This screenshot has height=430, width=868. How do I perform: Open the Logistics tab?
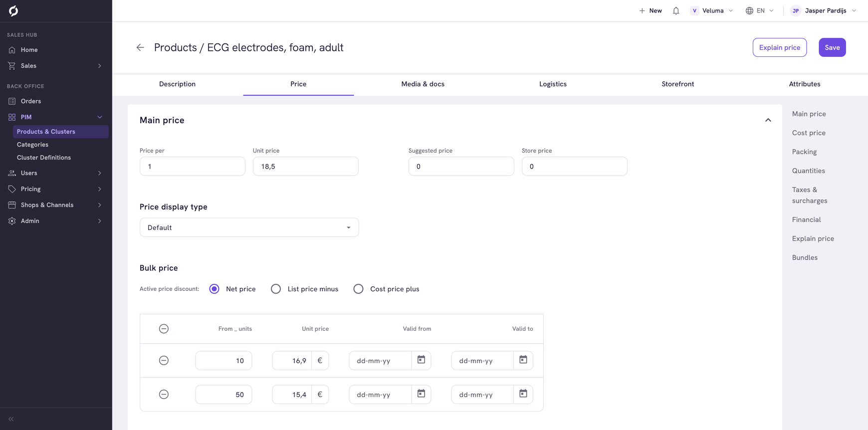[553, 84]
